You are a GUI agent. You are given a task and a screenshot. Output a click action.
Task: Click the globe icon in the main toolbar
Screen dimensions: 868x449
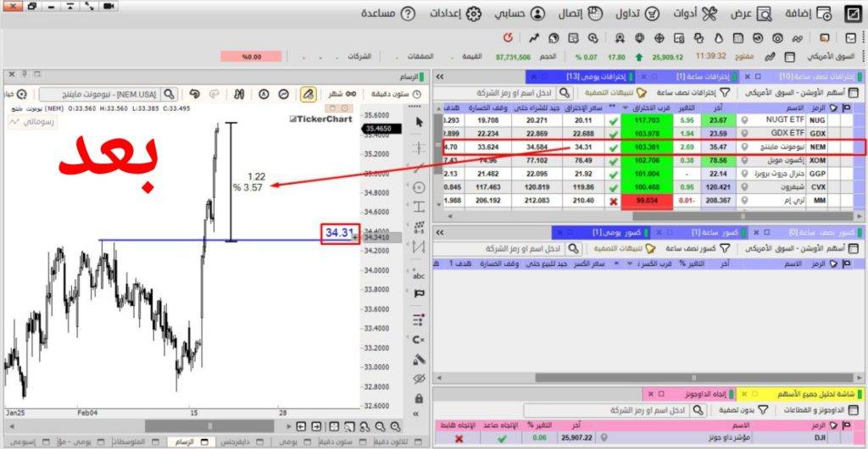click(640, 38)
